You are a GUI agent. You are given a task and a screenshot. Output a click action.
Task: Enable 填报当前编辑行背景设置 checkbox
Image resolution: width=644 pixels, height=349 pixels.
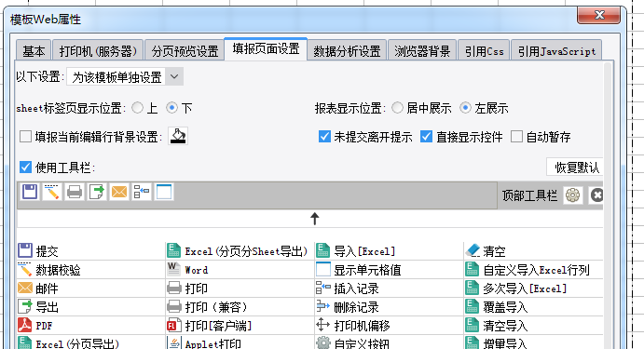26,136
